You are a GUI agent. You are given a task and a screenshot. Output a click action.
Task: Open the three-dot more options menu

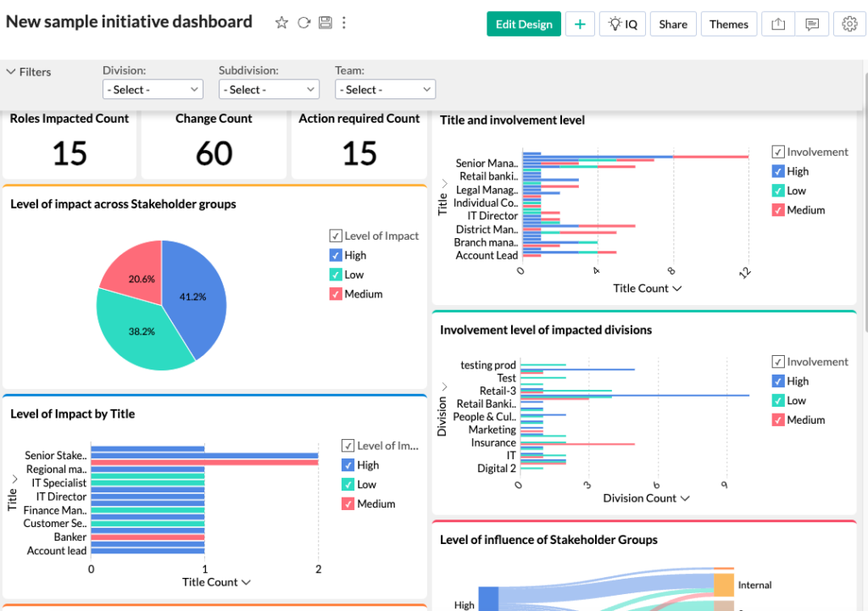[344, 23]
